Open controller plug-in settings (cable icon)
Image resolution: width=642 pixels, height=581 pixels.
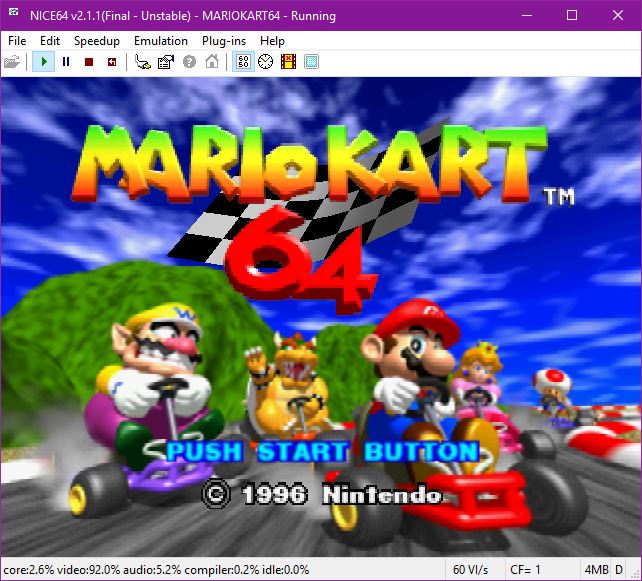point(143,62)
